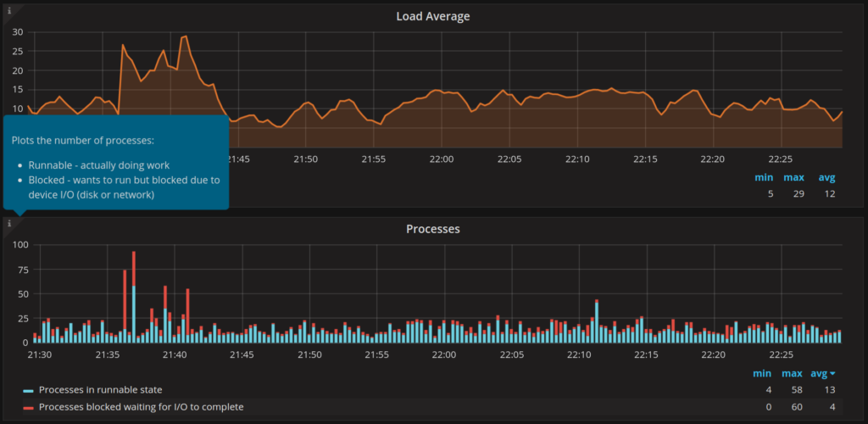The width and height of the screenshot is (868, 424).
Task: Sort Load Average legend by max
Action: tap(793, 178)
